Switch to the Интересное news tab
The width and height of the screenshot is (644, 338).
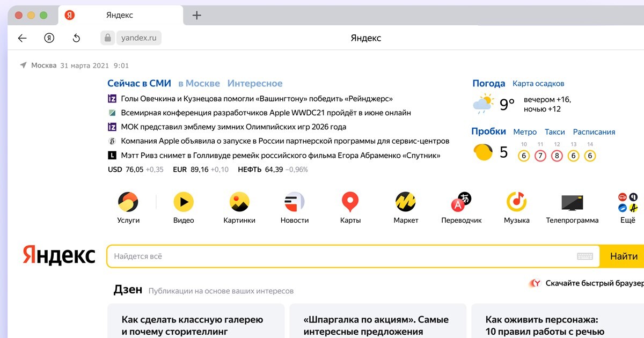(x=255, y=83)
